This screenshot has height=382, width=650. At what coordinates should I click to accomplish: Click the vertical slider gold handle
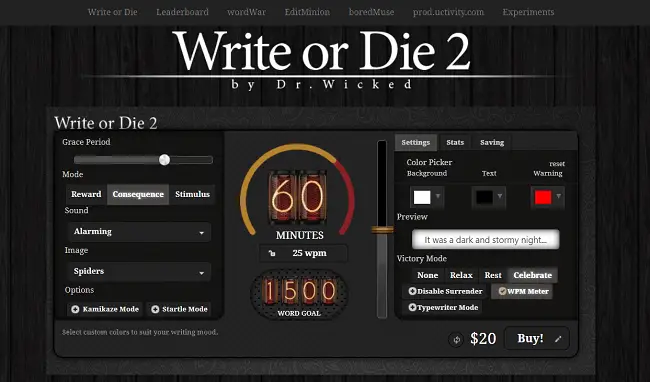pyautogui.click(x=382, y=230)
